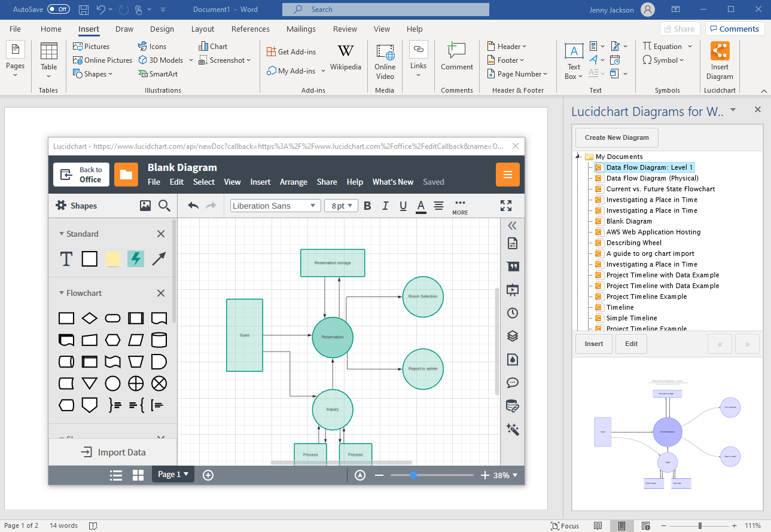Screen dimensions: 771x532
Task: Switch to the References ribbon tab
Action: tap(250, 29)
